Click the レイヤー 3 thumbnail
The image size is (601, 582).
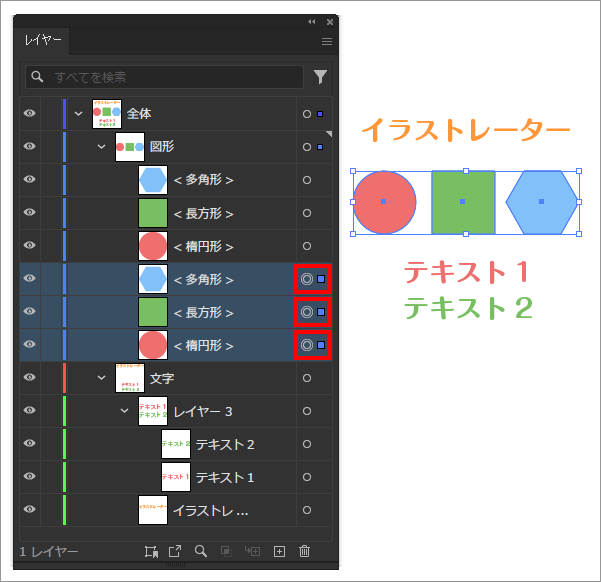coord(153,411)
